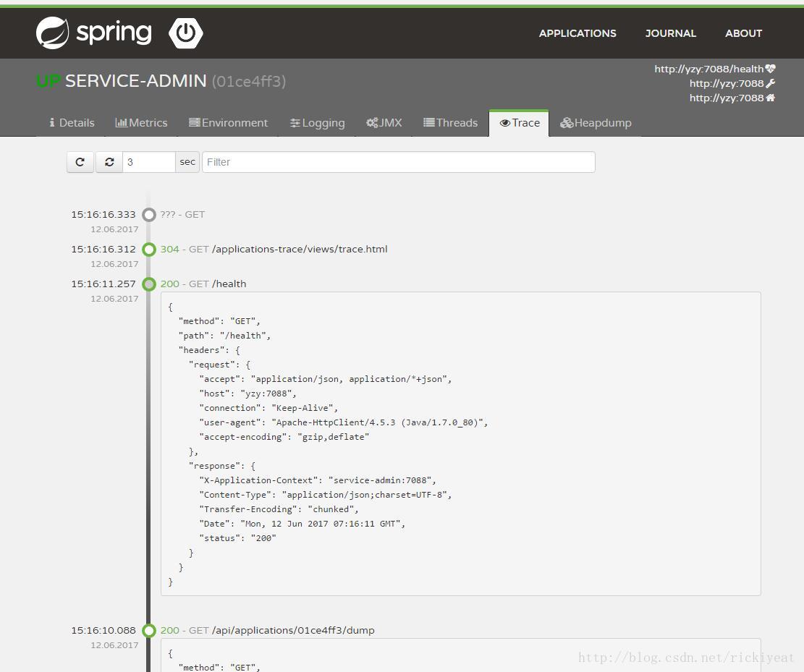The width and height of the screenshot is (804, 672).
Task: Click inside the Filter field
Action: [399, 161]
